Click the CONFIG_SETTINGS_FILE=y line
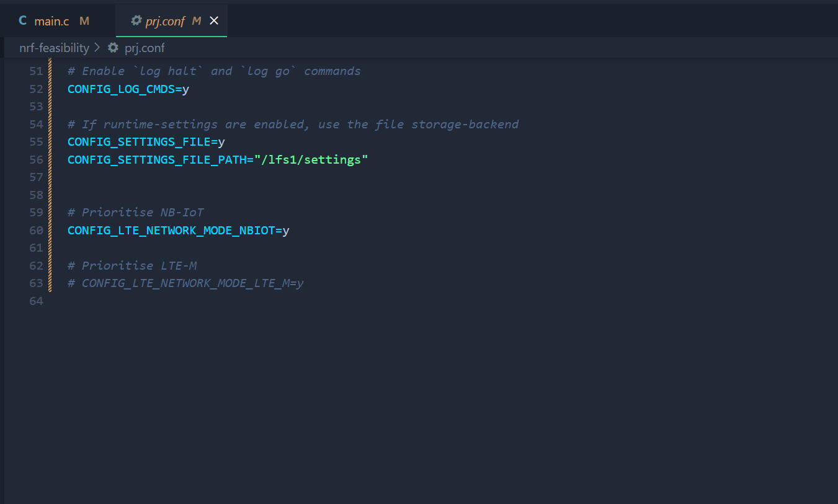Image resolution: width=838 pixels, height=504 pixels. (146, 142)
